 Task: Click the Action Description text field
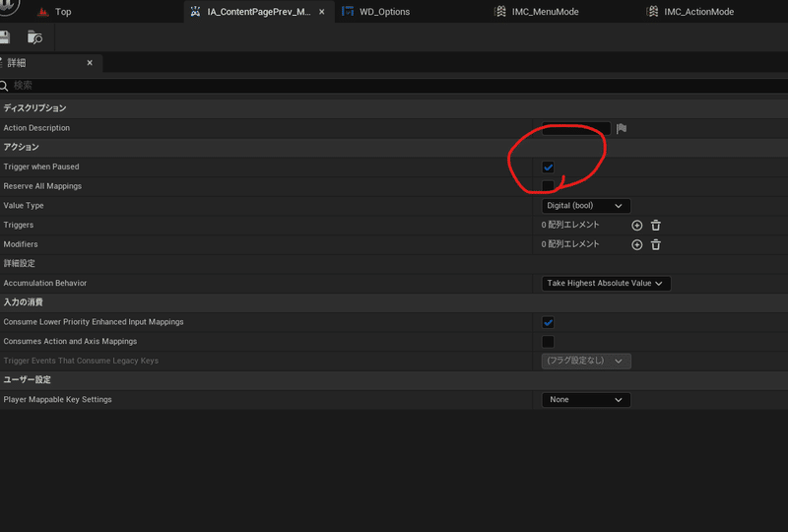[576, 129]
